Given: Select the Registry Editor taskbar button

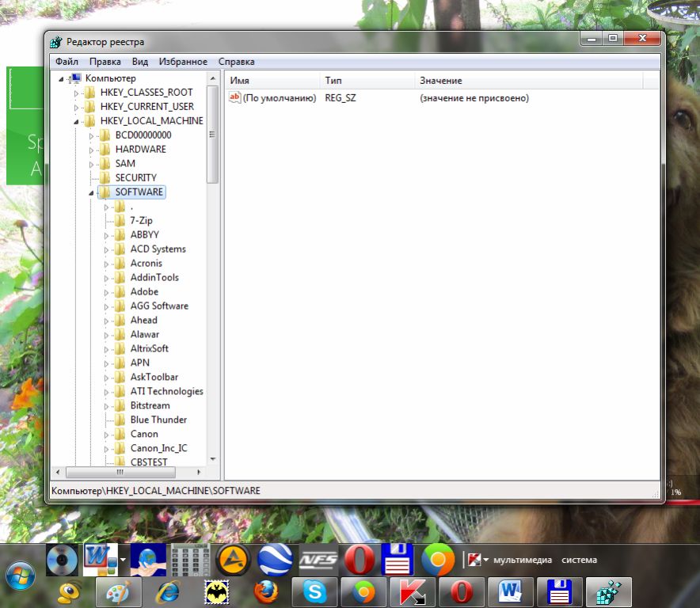Looking at the screenshot, I should 609,591.
